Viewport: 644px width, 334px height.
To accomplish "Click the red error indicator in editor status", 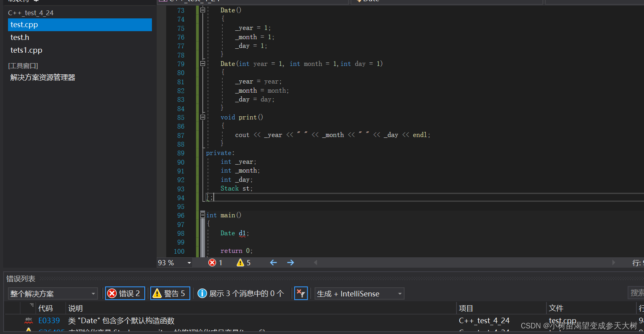I will [215, 262].
